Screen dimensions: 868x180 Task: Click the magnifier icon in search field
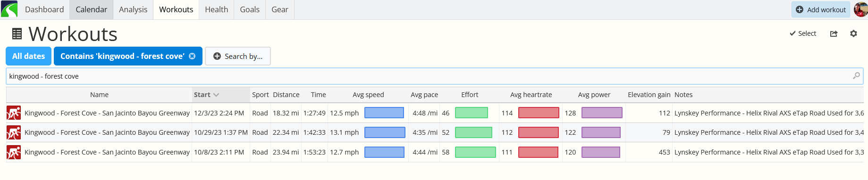coord(856,76)
